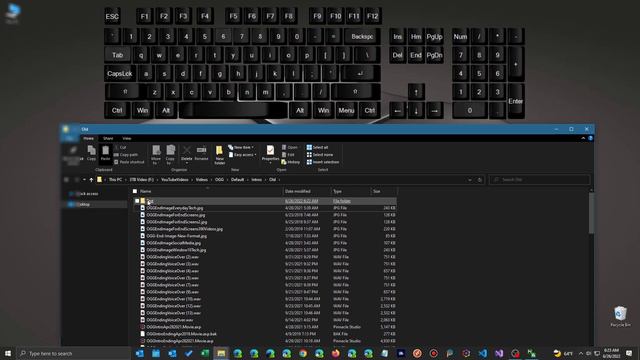Jump to the Default breadcrumb segment
This screenshot has height=360, width=640.
tap(237, 180)
